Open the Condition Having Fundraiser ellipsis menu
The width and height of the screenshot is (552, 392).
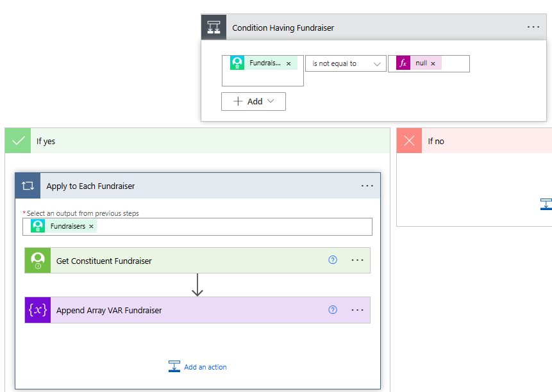point(533,27)
